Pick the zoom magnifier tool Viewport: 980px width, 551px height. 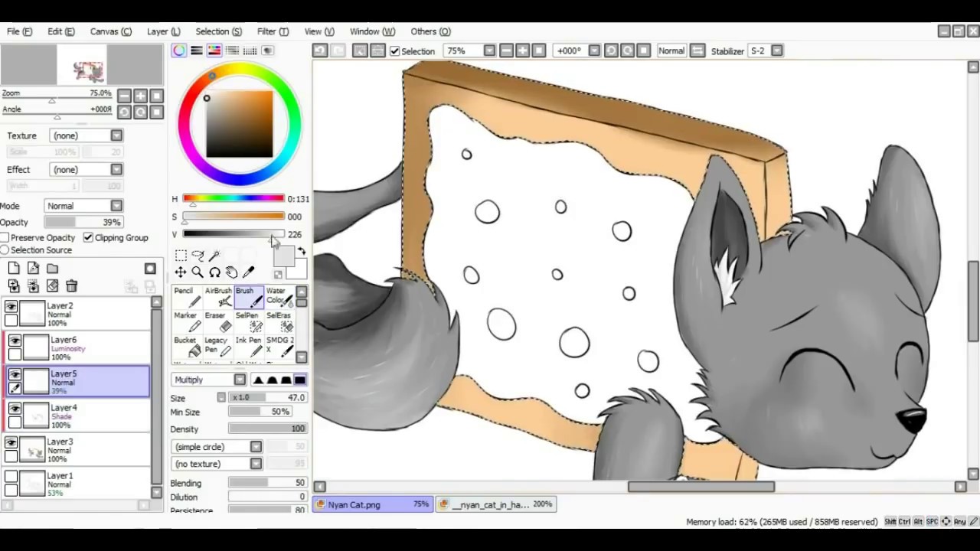pos(198,272)
